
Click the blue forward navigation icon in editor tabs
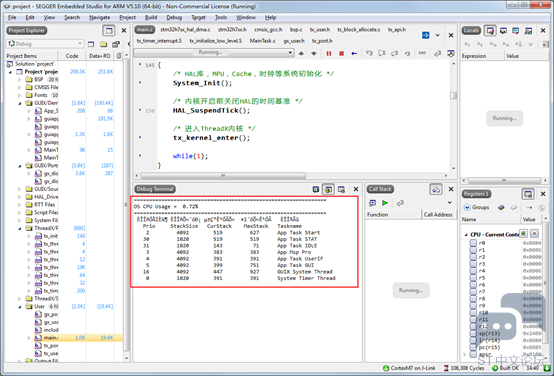pos(426,35)
